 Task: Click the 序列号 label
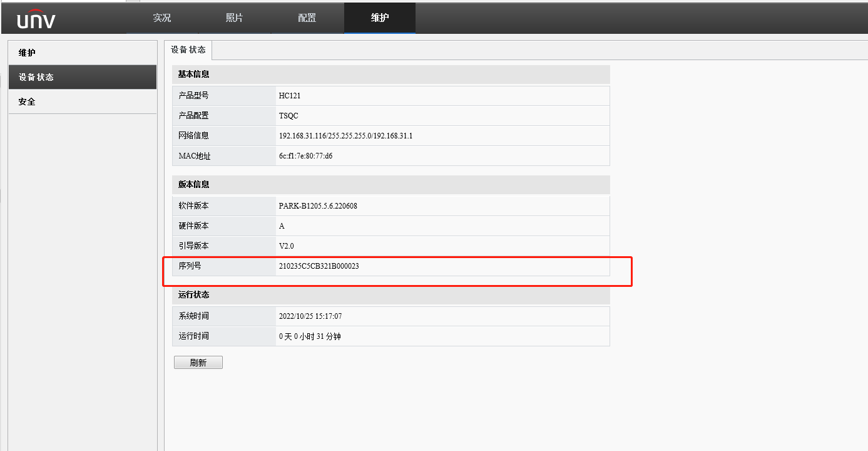coord(190,266)
